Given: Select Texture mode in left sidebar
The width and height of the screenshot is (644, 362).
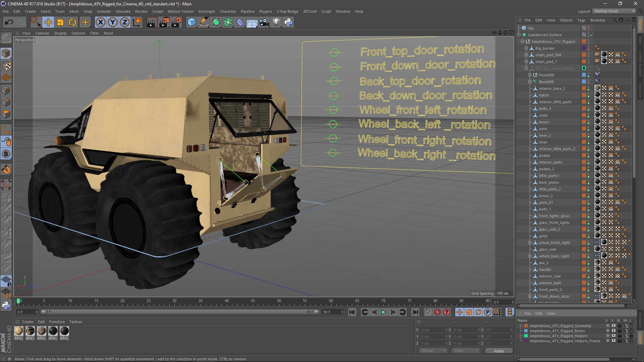Looking at the screenshot, I should [6, 66].
